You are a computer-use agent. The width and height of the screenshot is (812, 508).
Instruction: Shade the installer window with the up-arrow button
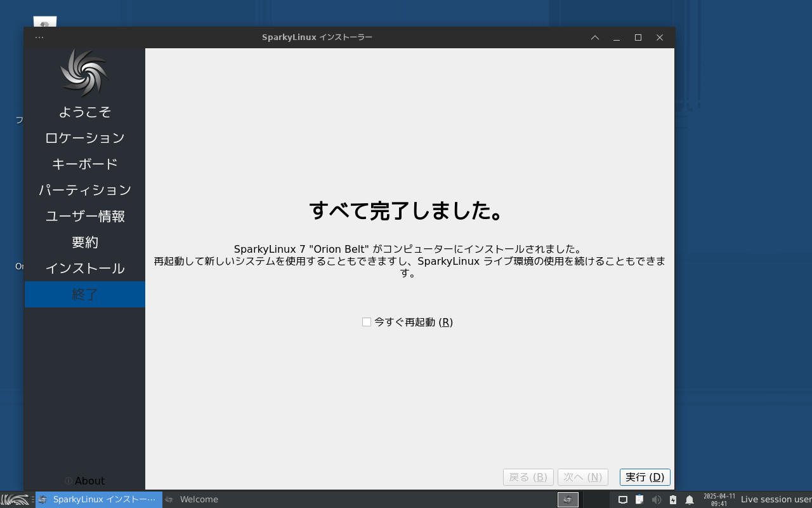(x=595, y=37)
